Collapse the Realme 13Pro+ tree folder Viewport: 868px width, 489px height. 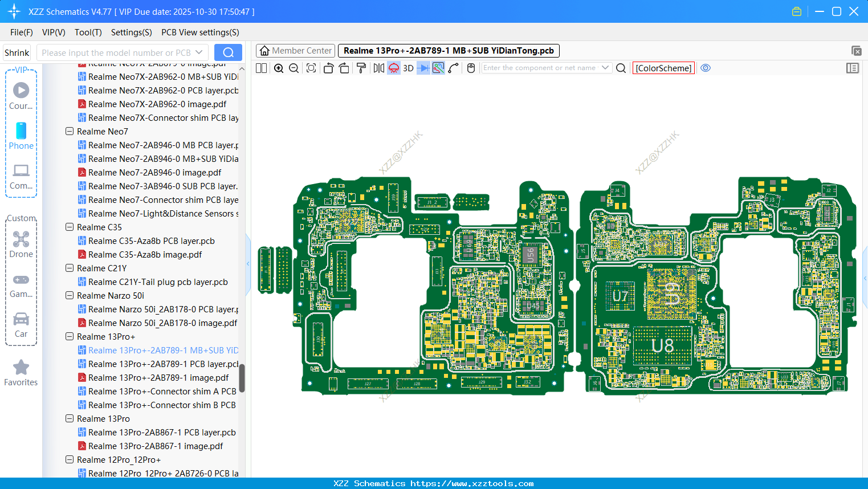pos(70,336)
